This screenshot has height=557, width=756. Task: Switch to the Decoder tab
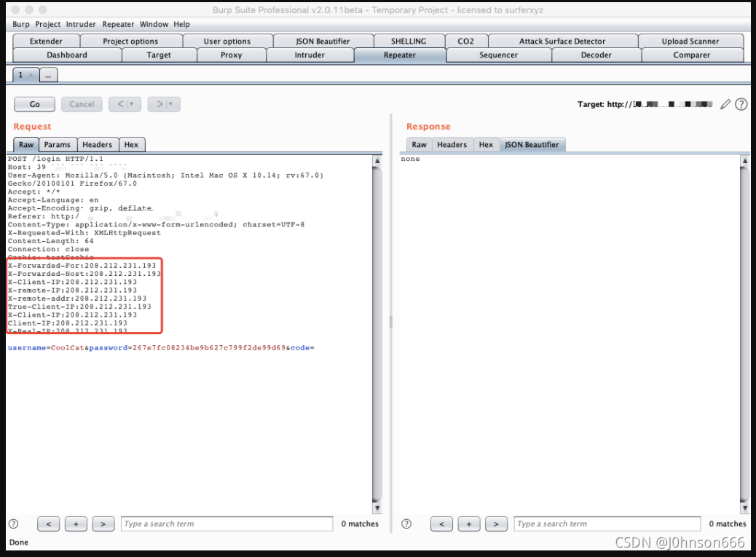[596, 55]
